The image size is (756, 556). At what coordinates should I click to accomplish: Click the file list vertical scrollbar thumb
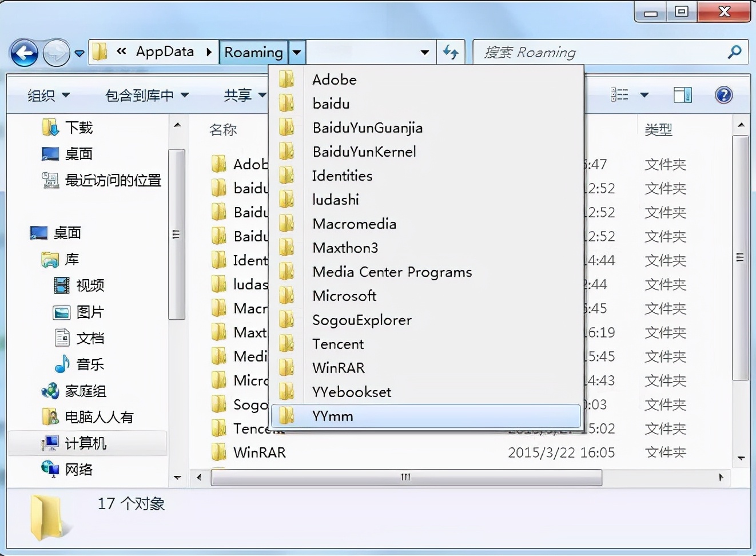click(x=741, y=257)
